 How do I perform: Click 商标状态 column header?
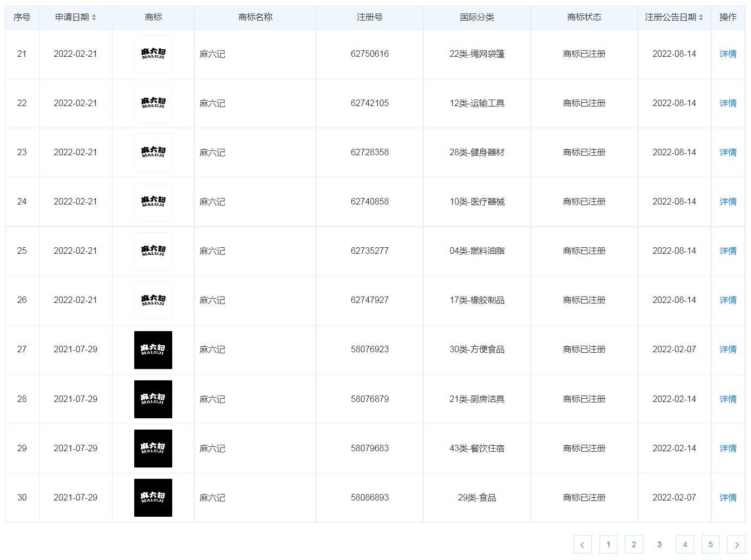584,17
